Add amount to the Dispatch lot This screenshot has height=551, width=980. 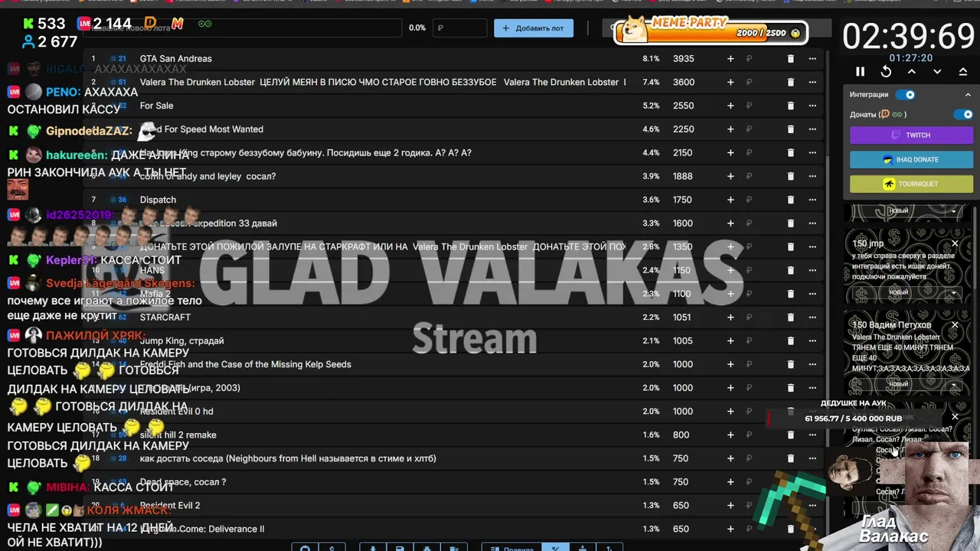click(730, 200)
